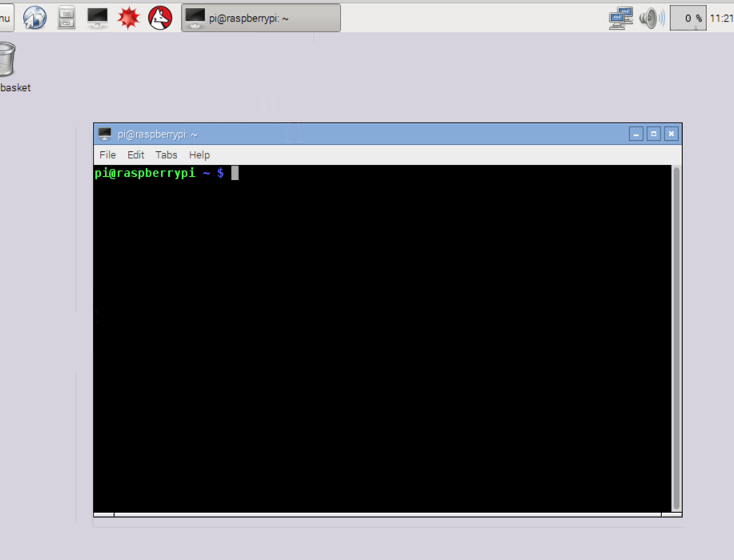Click the terminal prompt cursor area
This screenshot has width=734, height=560.
(x=235, y=173)
